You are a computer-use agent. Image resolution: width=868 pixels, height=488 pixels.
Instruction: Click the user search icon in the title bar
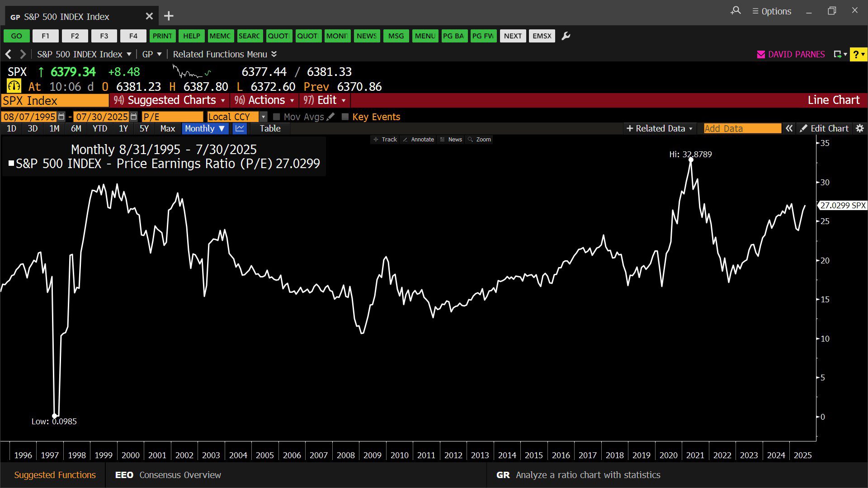pos(736,10)
